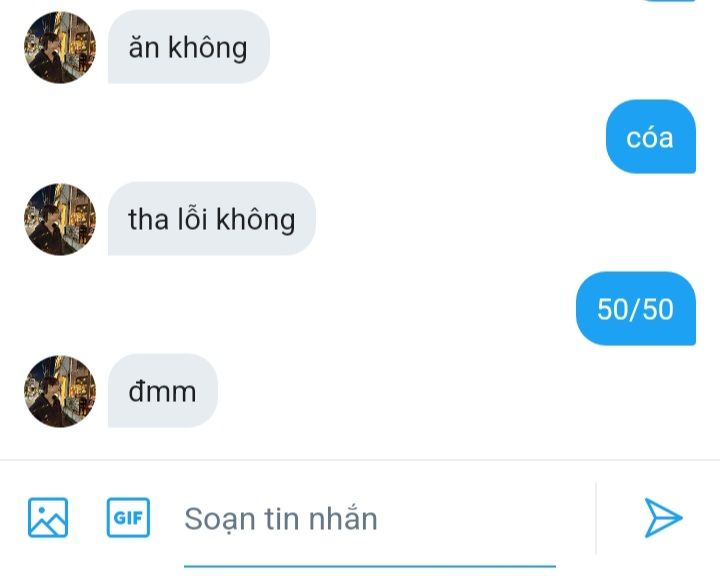Click the word "không" in the first message
Image resolution: width=720 pixels, height=576 pixels.
(208, 48)
